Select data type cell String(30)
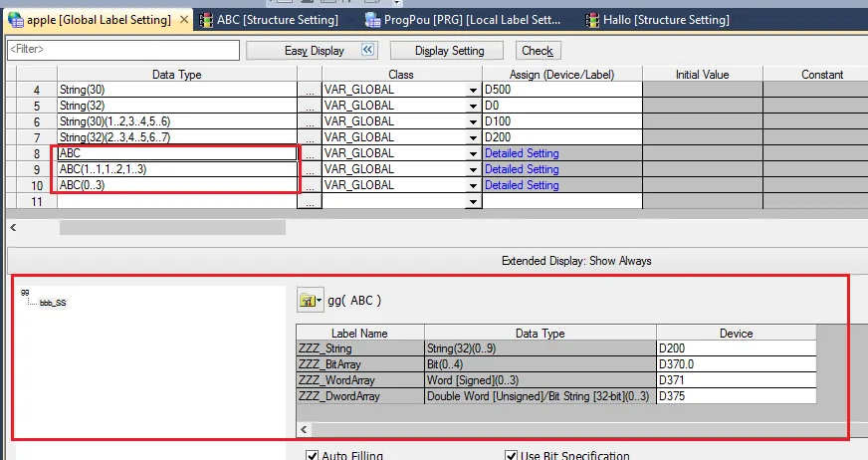 click(x=176, y=90)
